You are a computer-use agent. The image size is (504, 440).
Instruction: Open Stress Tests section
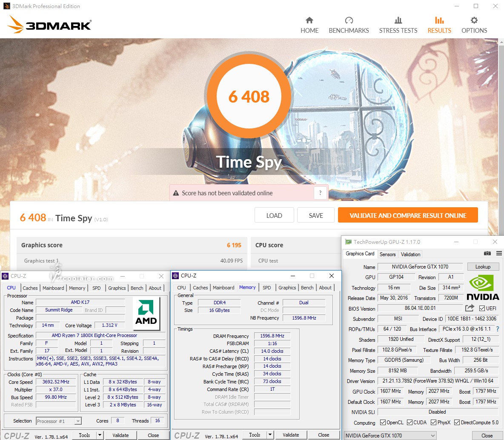tap(398, 25)
